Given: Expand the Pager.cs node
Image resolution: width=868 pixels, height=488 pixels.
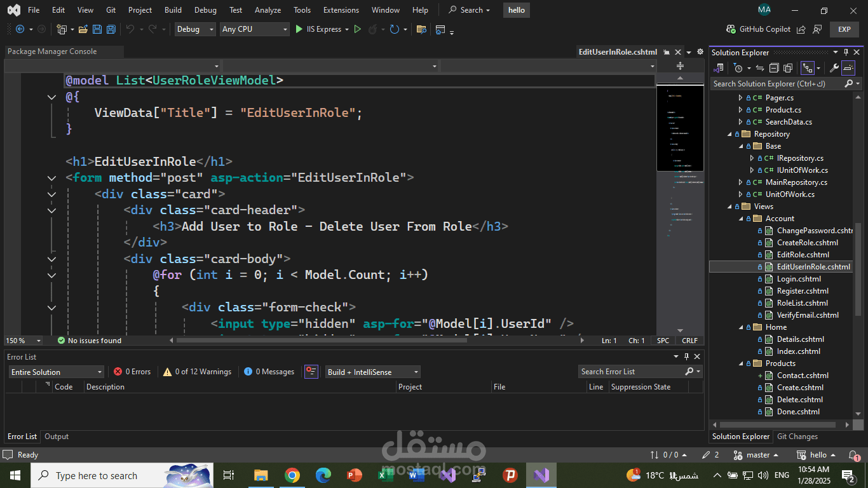Looking at the screenshot, I should coord(740,98).
